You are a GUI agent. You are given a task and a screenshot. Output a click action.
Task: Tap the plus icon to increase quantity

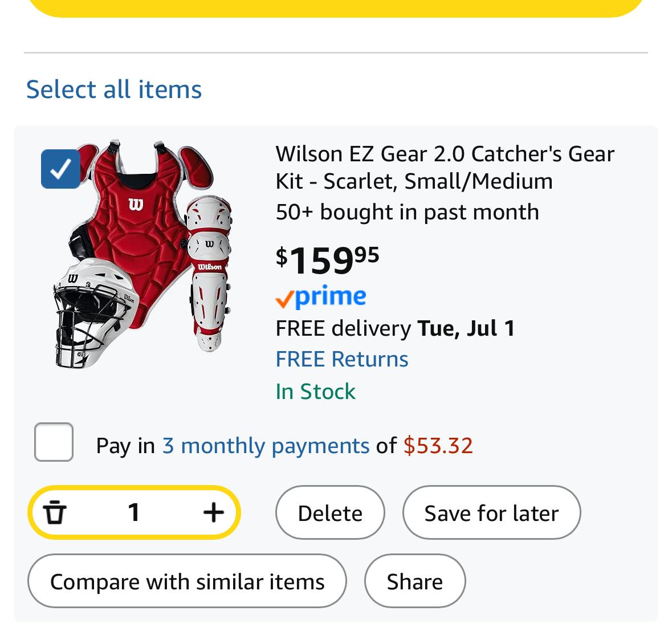click(x=213, y=512)
